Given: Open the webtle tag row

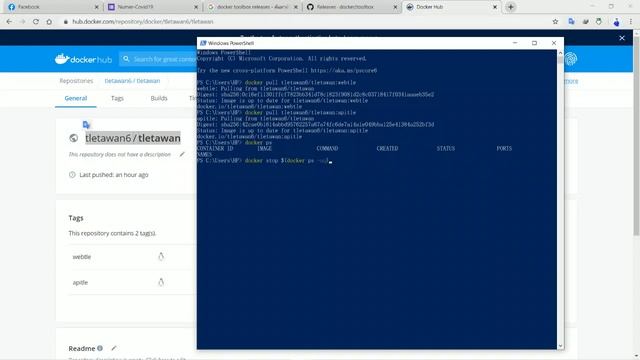Looking at the screenshot, I should pyautogui.click(x=133, y=257).
